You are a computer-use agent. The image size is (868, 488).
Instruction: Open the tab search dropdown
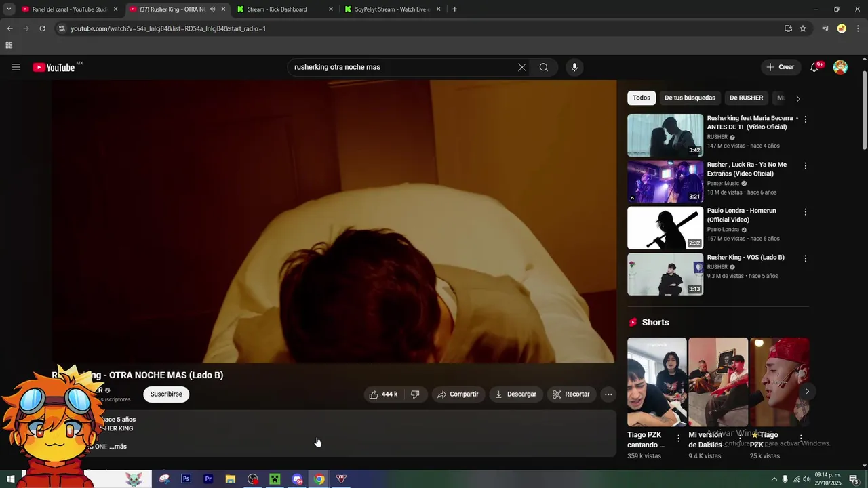coord(9,9)
